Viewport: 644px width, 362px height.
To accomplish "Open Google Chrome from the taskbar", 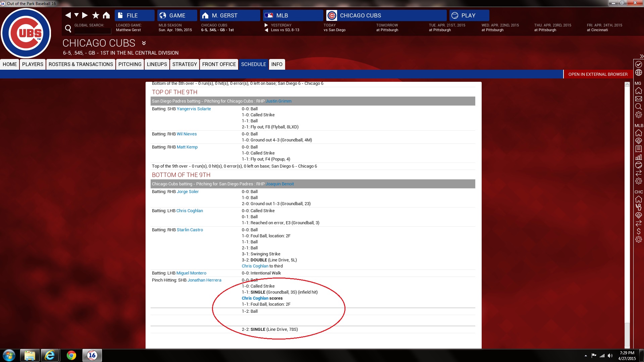I will tap(71, 355).
